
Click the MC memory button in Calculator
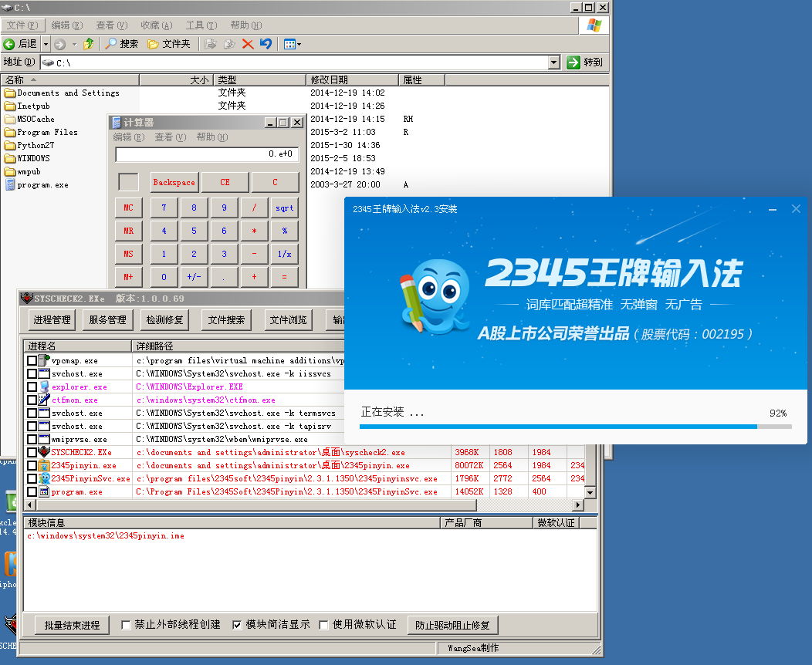[128, 208]
